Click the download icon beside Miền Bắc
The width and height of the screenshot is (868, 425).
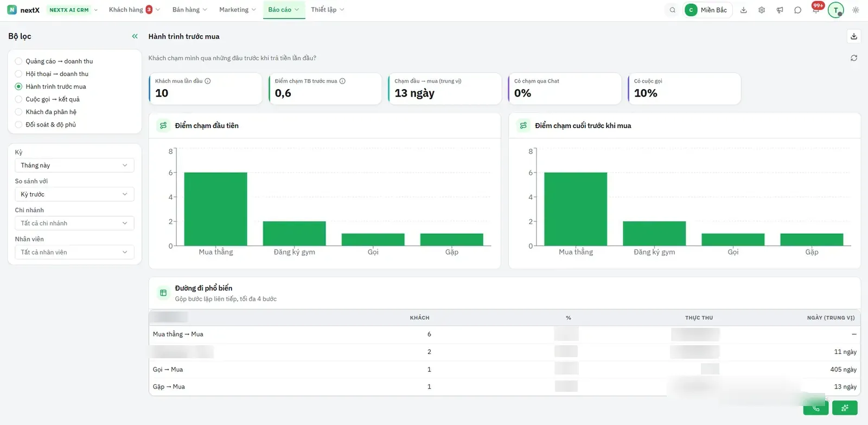pos(744,10)
